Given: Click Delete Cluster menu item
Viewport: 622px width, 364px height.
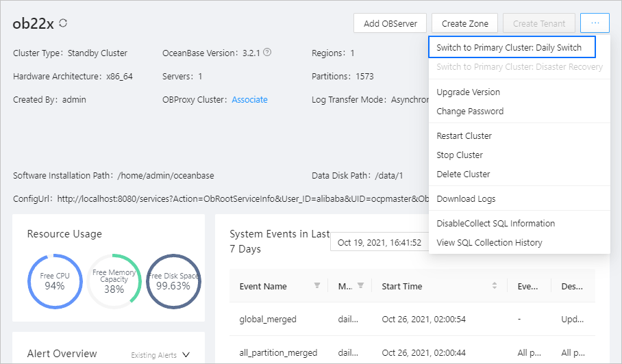Looking at the screenshot, I should pyautogui.click(x=463, y=174).
